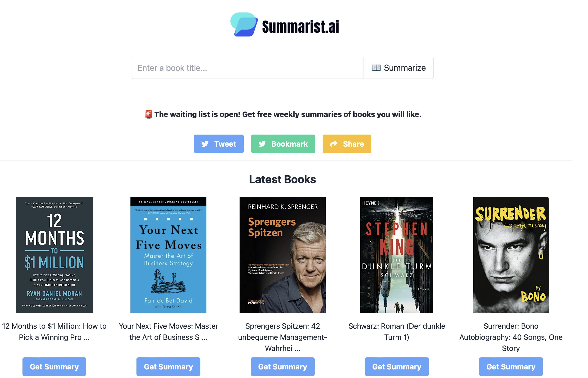
Task: Click the Tweet button label
Action: point(225,144)
